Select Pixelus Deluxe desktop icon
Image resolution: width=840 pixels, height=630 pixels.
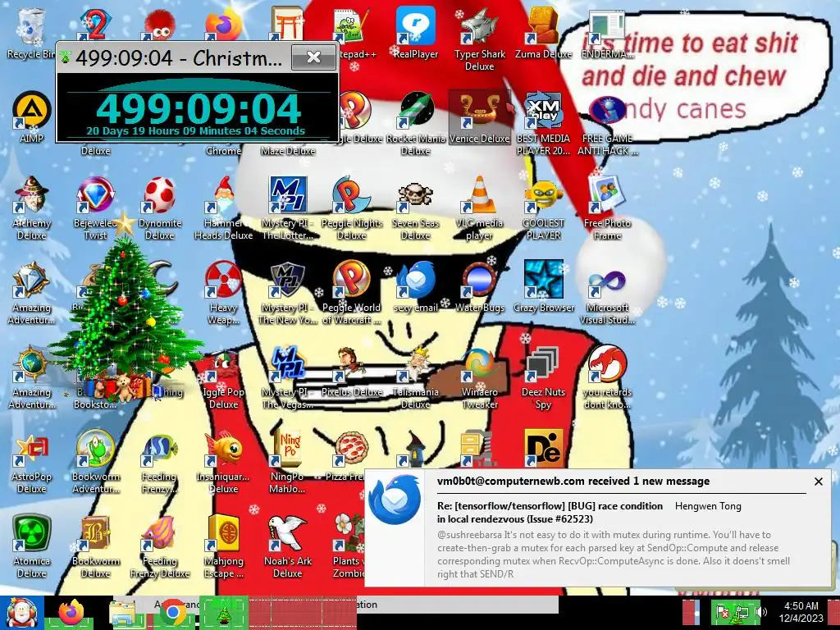coord(351,372)
